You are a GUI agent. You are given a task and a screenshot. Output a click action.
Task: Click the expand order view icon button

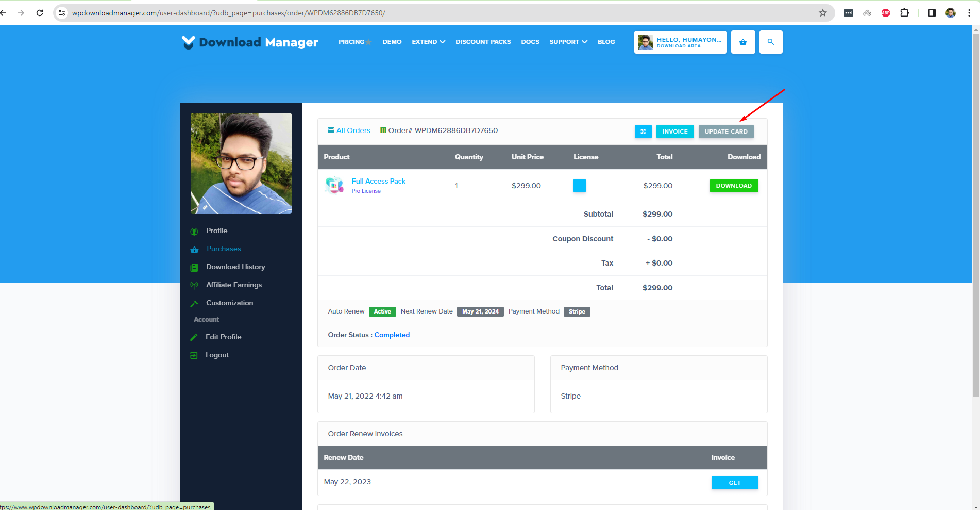point(643,131)
